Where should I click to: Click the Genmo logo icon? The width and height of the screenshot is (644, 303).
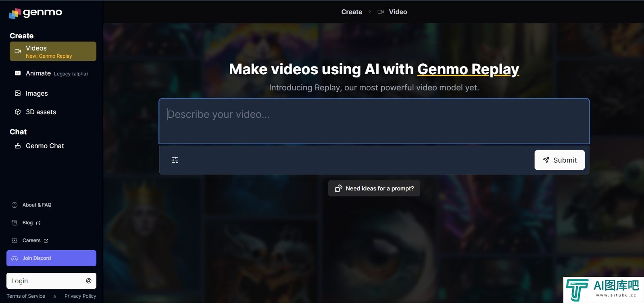coord(15,13)
